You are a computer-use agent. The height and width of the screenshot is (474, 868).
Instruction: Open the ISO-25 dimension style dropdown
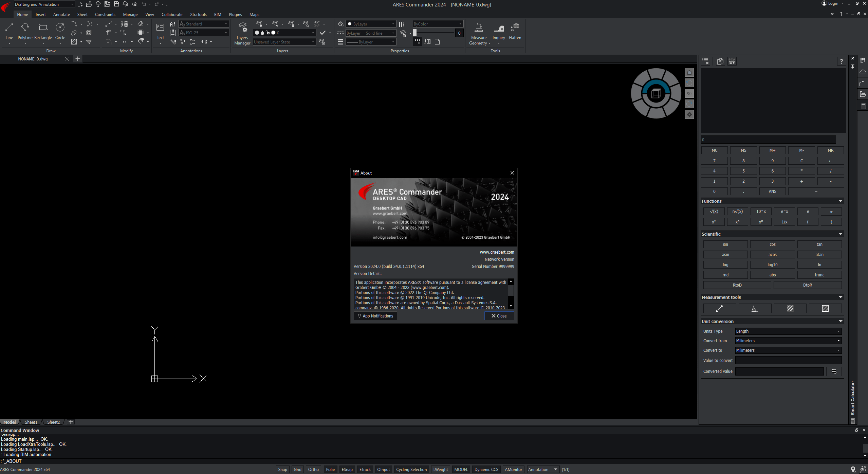pyautogui.click(x=204, y=33)
